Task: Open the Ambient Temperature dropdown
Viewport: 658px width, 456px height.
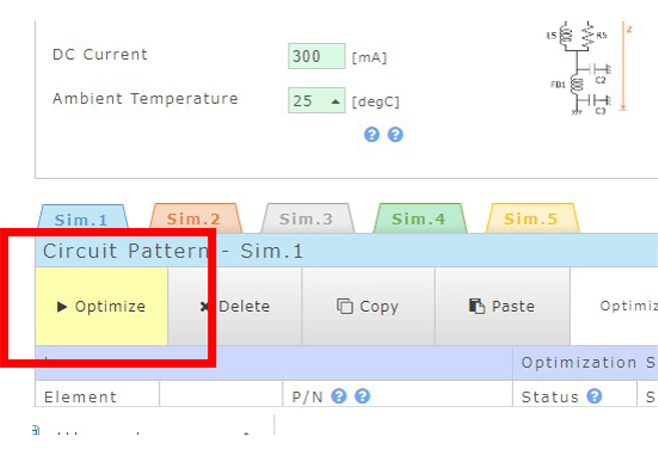Action: tap(317, 100)
